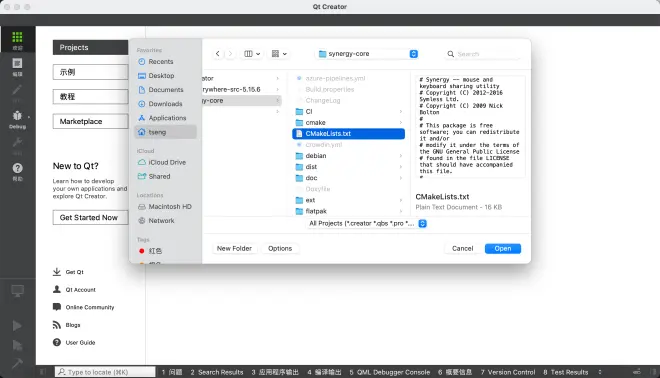Open the Shared sidebar item

pos(165,176)
